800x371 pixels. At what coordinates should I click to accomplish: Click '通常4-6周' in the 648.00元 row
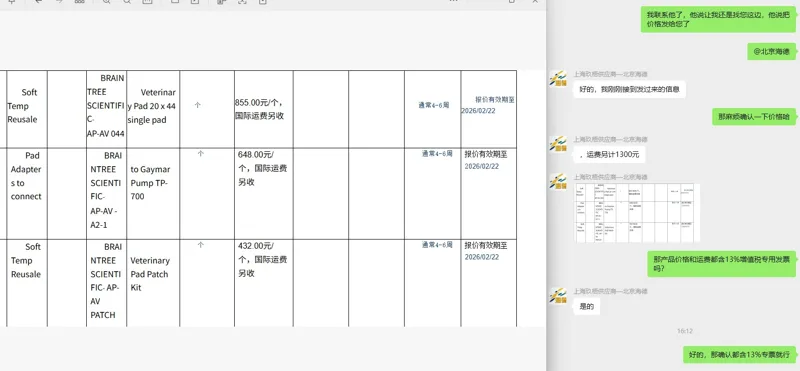click(437, 154)
